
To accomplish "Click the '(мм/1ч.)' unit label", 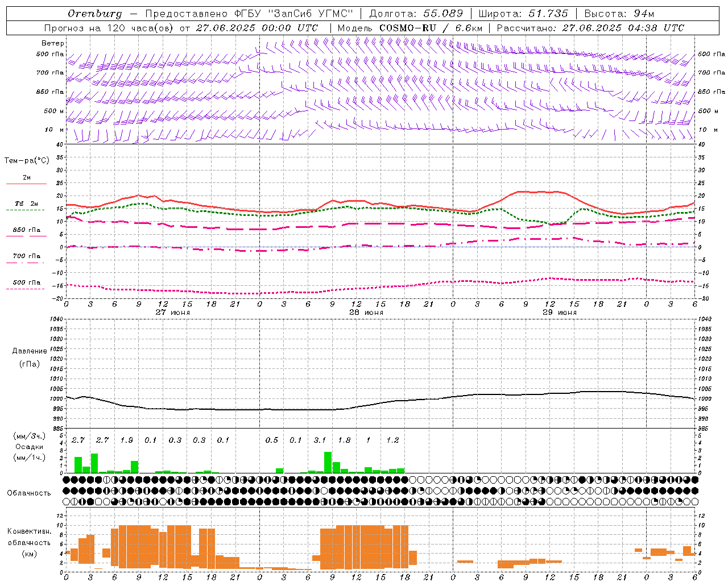I will (29, 458).
